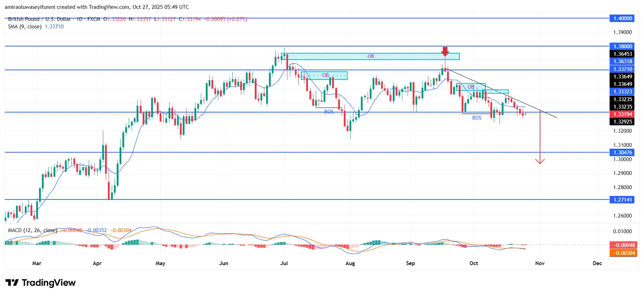This screenshot has height=296, width=644.
Task: Click the Nov label on the time axis
Action: pos(540,263)
